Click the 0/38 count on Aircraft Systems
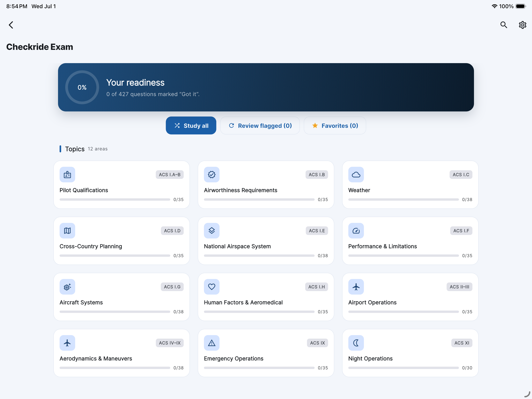The height and width of the screenshot is (399, 532). coord(178,312)
